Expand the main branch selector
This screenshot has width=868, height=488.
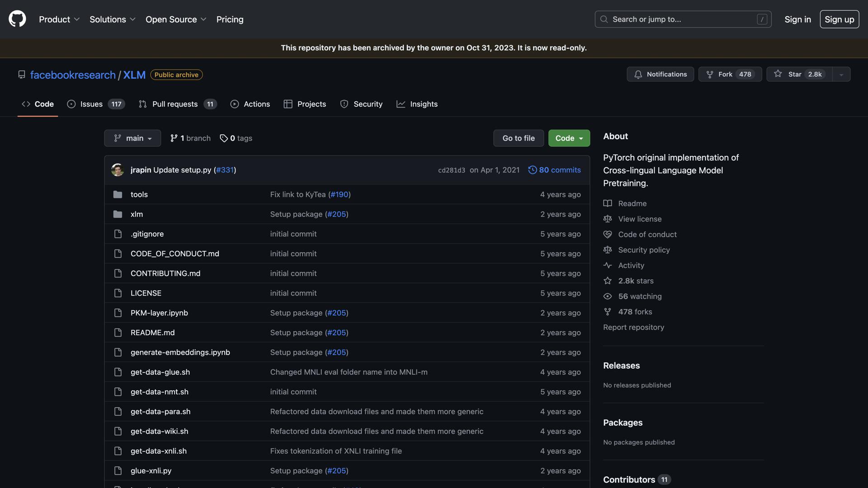pos(132,138)
